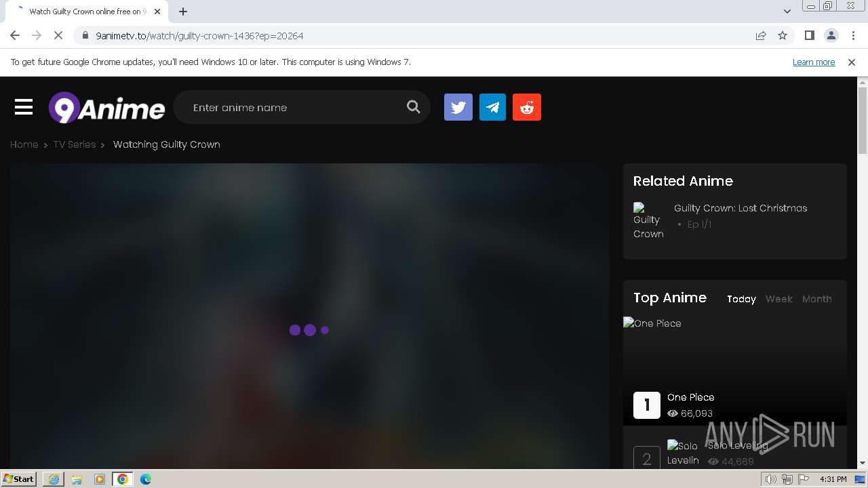The height and width of the screenshot is (488, 868).
Task: Click the Ep 1/1 text
Action: coord(699,224)
